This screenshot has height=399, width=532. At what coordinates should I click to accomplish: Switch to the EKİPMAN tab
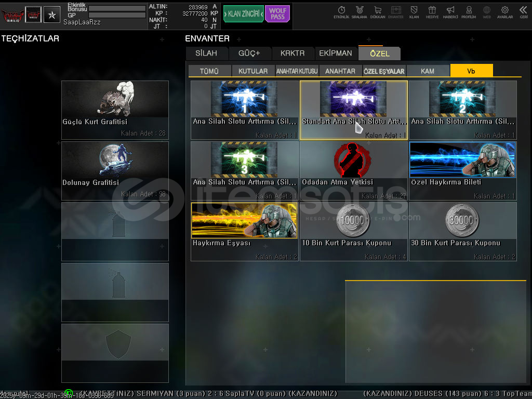(x=336, y=54)
